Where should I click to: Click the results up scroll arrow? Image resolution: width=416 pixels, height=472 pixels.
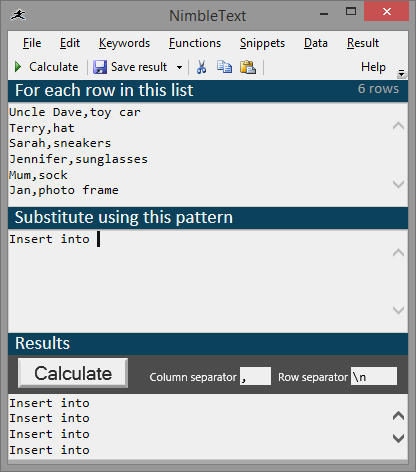398,416
